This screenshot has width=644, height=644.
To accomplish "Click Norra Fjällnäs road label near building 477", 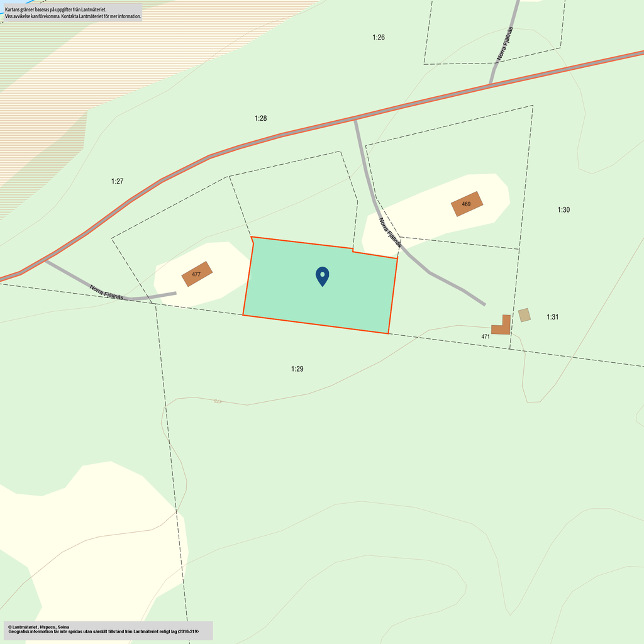I will tap(106, 292).
